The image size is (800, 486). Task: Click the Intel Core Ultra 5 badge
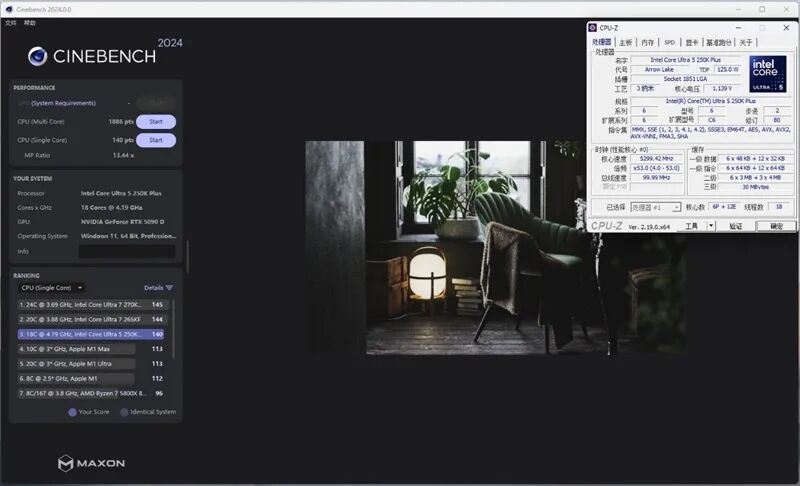click(x=767, y=75)
